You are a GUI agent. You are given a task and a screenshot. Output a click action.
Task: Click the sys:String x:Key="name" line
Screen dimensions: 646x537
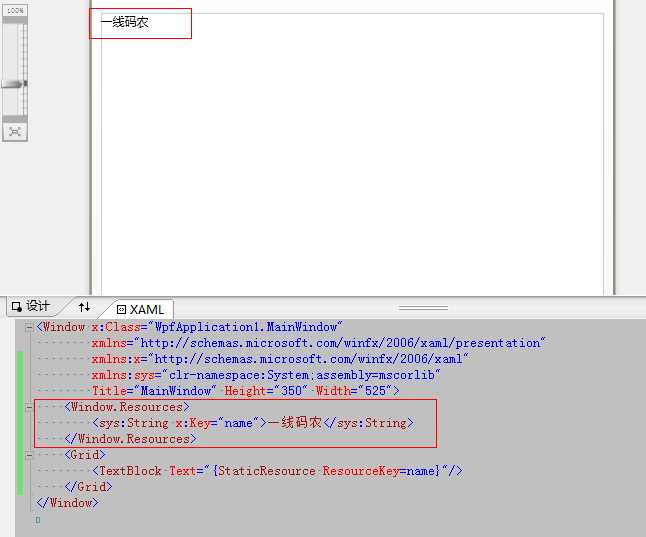pyautogui.click(x=253, y=423)
